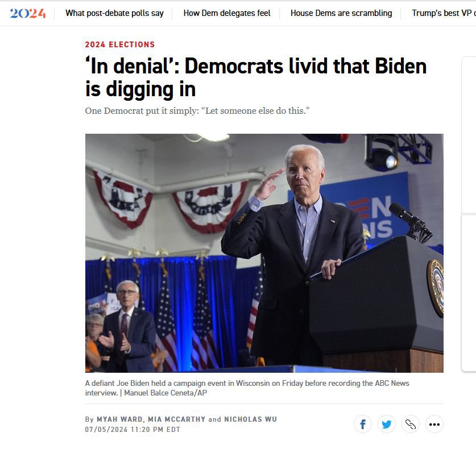Click the 2024 elections logo
Image resolution: width=476 pixels, height=449 pixels.
[x=28, y=13]
